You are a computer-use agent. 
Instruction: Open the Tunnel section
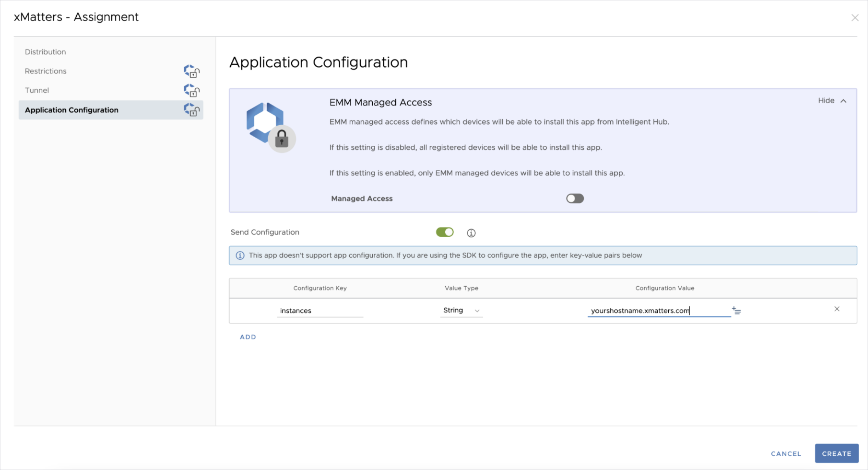pyautogui.click(x=37, y=90)
